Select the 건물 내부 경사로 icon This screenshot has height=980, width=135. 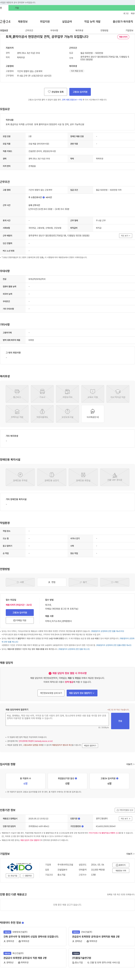pyautogui.click(x=115, y=477)
